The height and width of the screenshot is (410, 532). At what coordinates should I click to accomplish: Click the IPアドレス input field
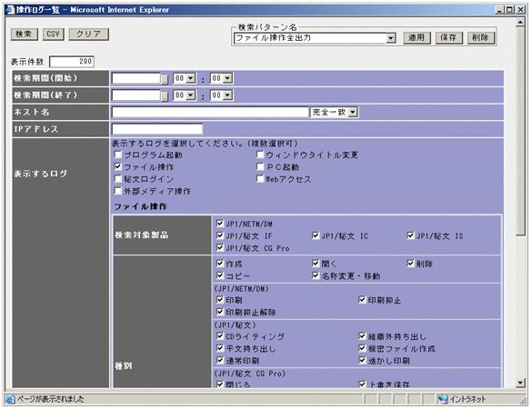157,129
